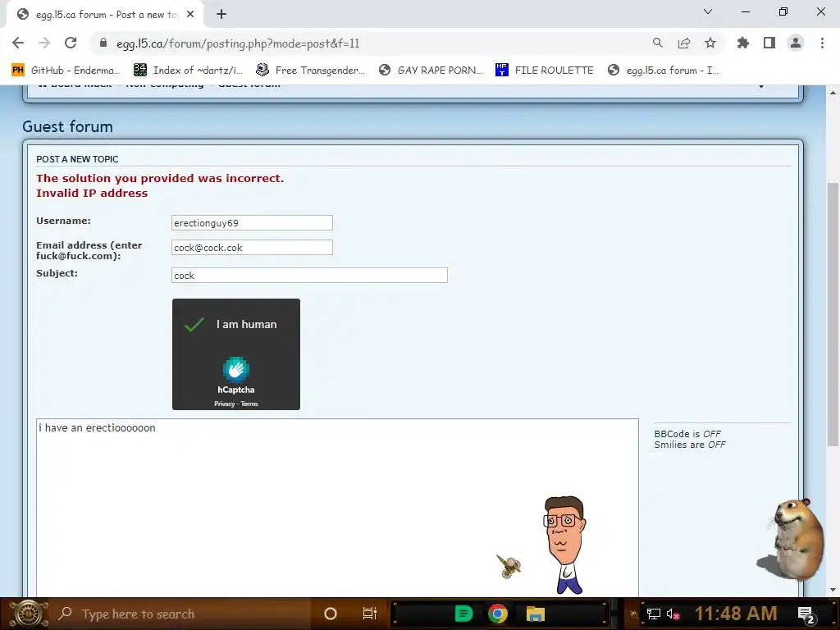Screen dimensions: 840x630
Task: Click the browser forward arrow
Action: [x=44, y=43]
